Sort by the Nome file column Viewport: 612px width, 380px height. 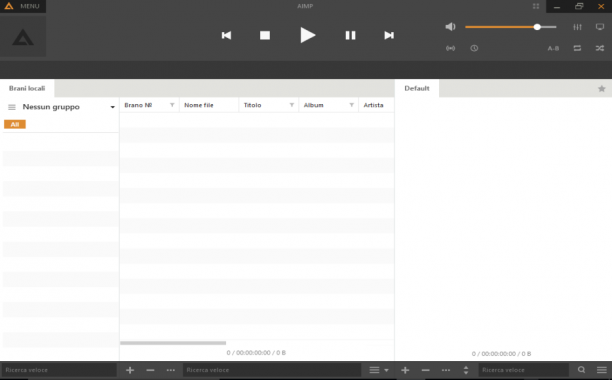(199, 105)
